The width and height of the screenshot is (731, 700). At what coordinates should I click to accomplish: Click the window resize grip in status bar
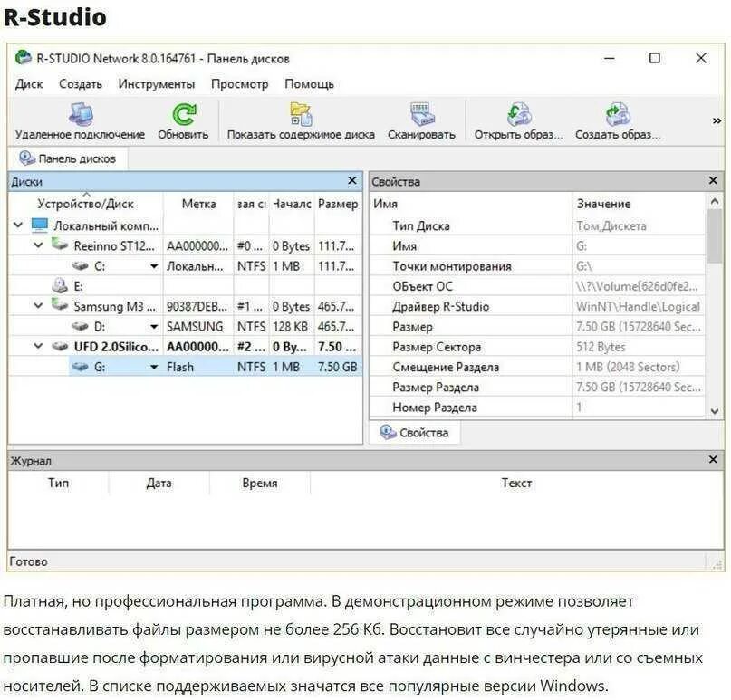click(717, 563)
